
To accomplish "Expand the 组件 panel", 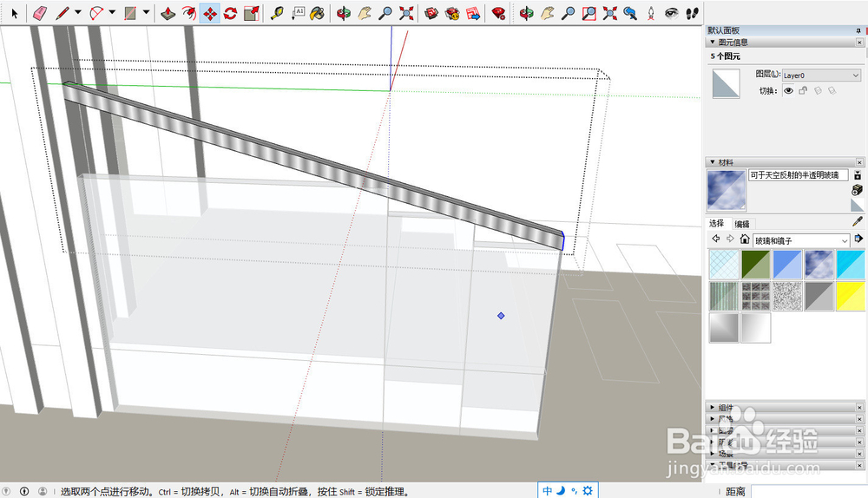I will click(713, 407).
